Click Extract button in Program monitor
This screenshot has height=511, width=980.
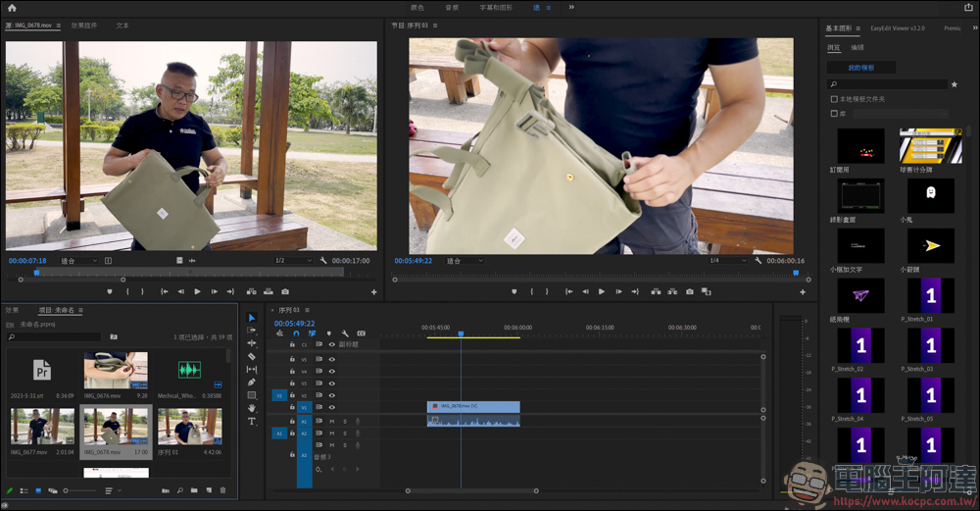click(x=672, y=291)
